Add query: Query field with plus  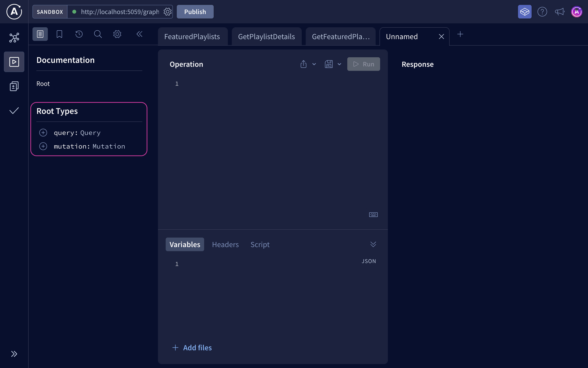coord(43,133)
